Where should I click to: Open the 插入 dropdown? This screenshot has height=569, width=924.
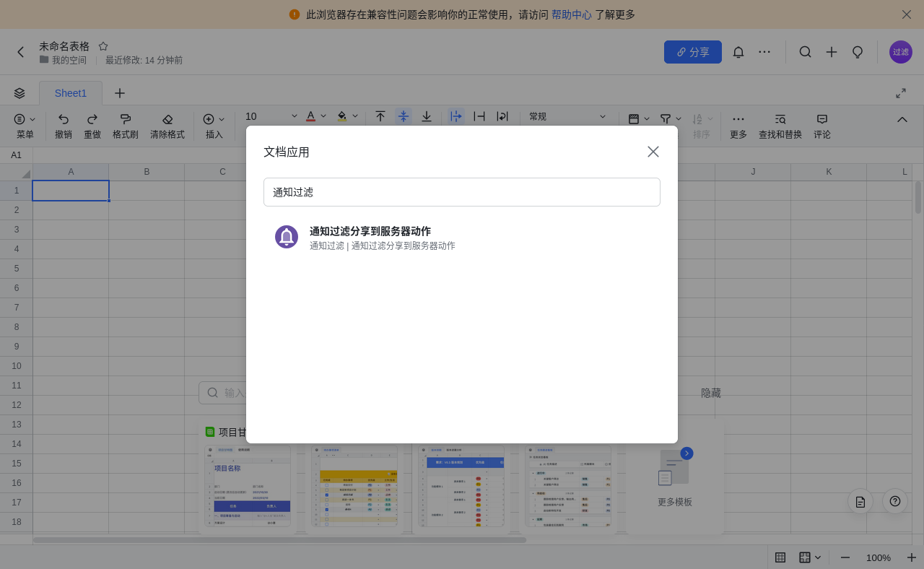(x=214, y=126)
